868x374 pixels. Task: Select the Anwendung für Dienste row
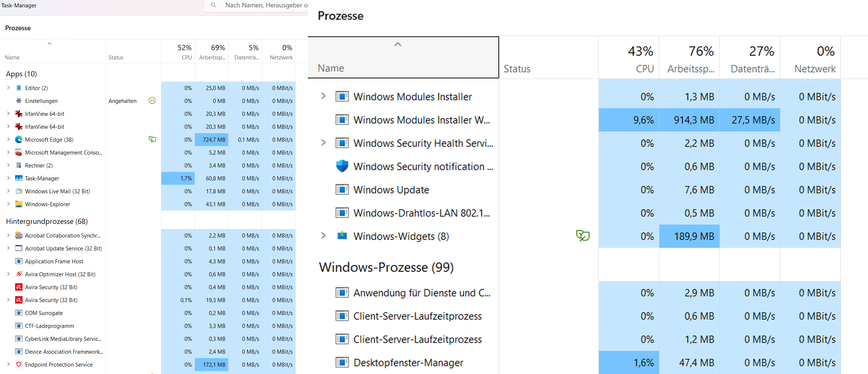pyautogui.click(x=574, y=292)
